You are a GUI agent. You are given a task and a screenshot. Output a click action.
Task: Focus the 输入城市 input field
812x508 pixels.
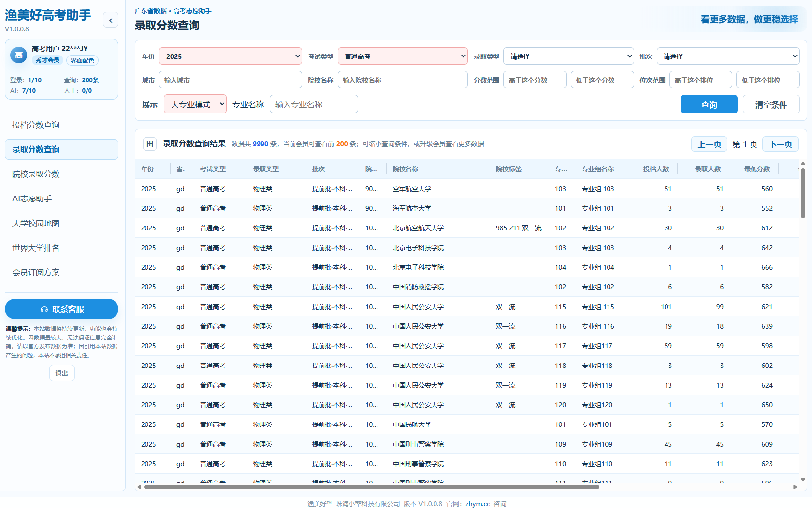pyautogui.click(x=231, y=80)
